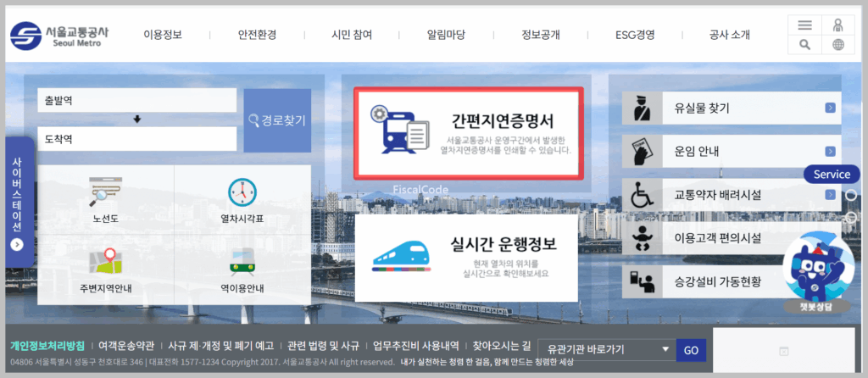Open the 시민 참여 menu
The width and height of the screenshot is (868, 378).
[352, 35]
